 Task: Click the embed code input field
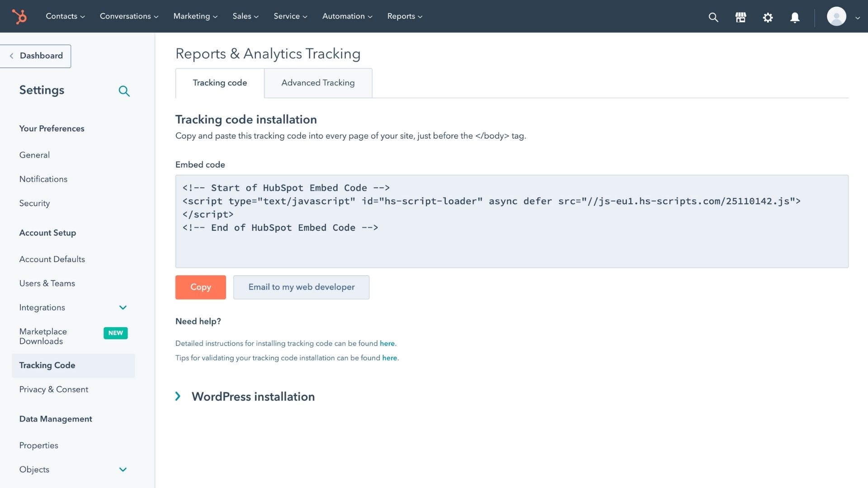coord(511,221)
